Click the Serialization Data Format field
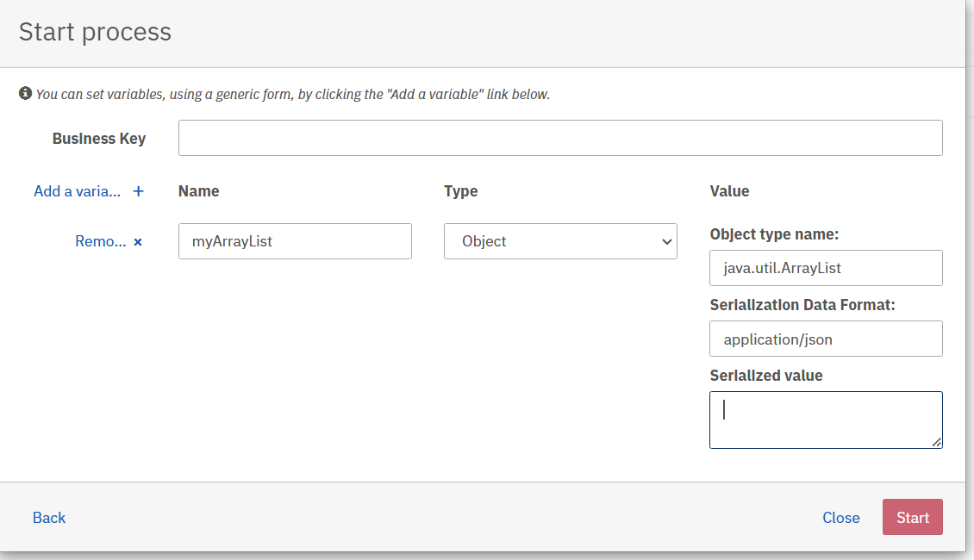 click(826, 339)
